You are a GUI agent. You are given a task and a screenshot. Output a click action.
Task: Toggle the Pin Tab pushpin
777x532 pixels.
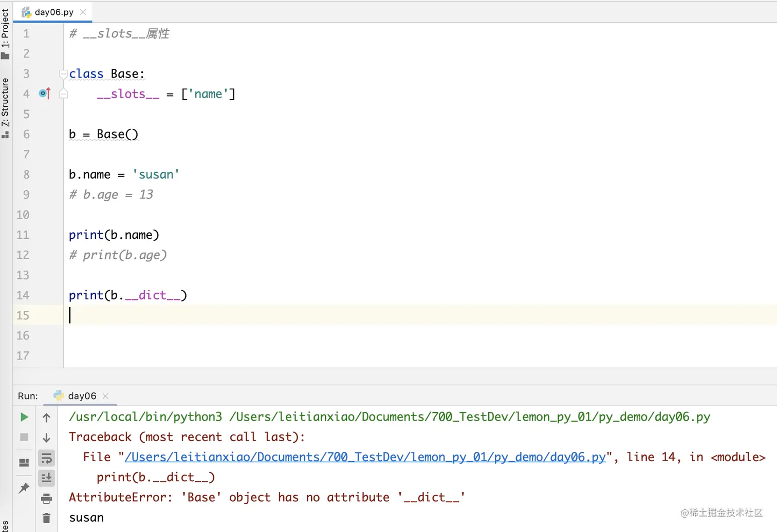click(x=24, y=488)
